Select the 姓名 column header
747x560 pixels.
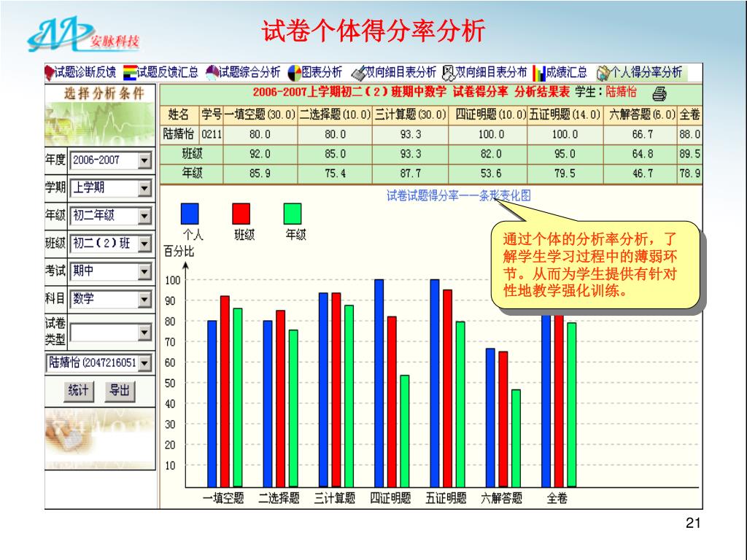pos(179,114)
